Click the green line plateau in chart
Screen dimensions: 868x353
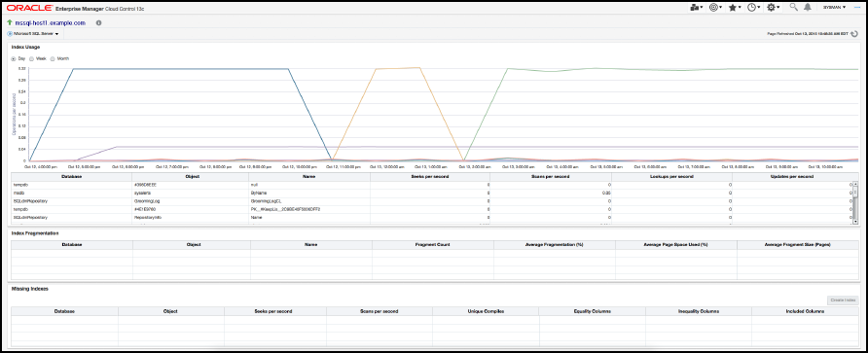click(682, 69)
